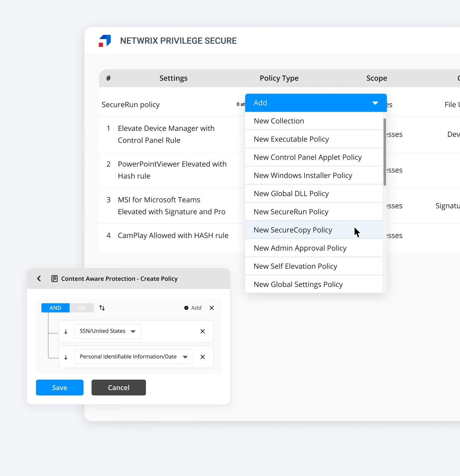Open the SSN/United States dropdown

pos(108,331)
